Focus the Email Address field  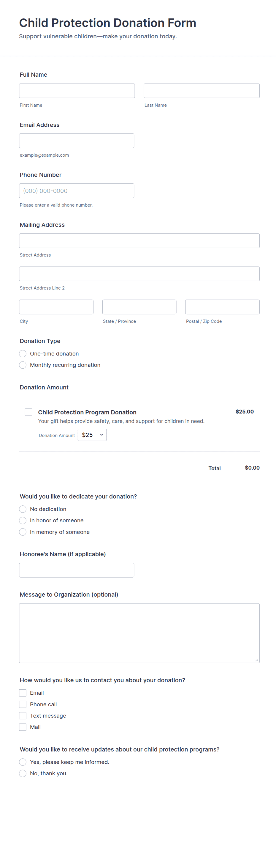pyautogui.click(x=76, y=141)
